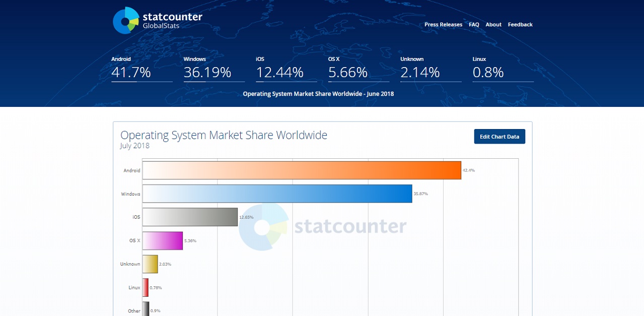Click the chart title Operating System Market Share Worldwide
Image resolution: width=644 pixels, height=316 pixels.
click(x=224, y=135)
